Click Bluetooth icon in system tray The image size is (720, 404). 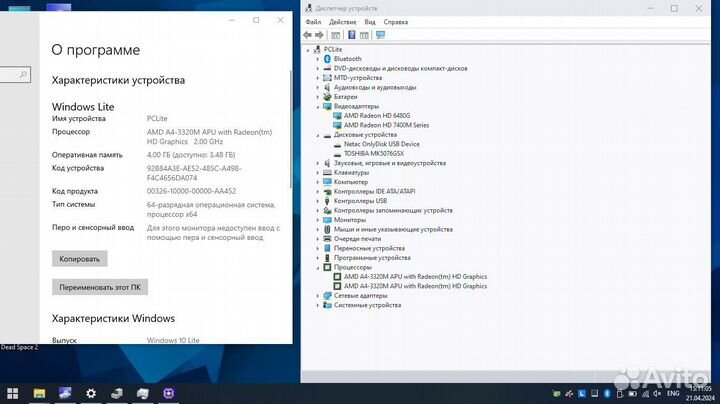(x=607, y=393)
